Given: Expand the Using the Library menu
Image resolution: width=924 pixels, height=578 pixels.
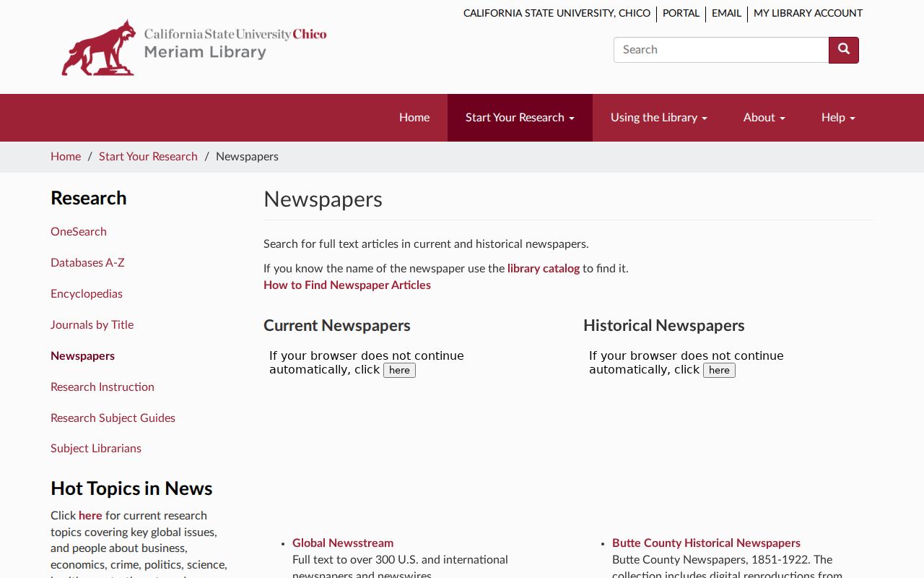Looking at the screenshot, I should click(x=659, y=118).
